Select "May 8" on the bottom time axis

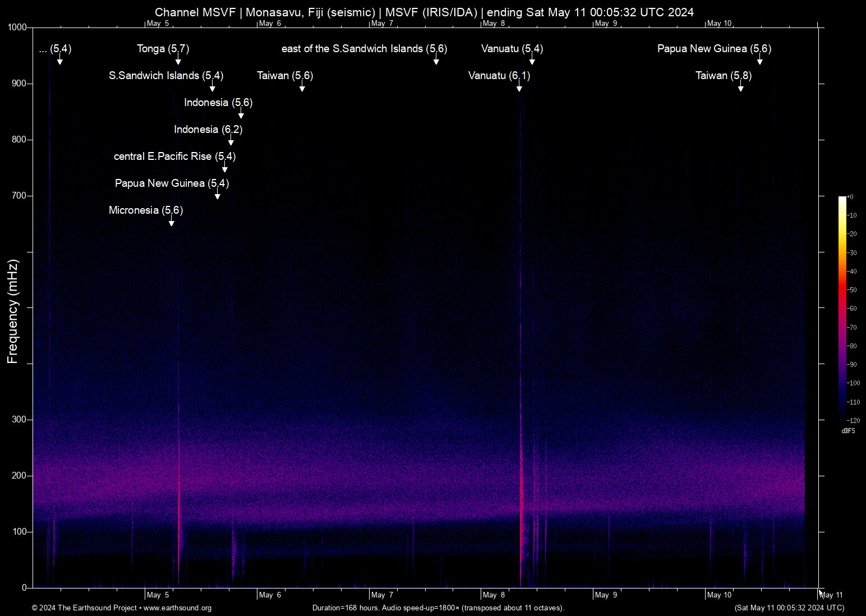494,595
